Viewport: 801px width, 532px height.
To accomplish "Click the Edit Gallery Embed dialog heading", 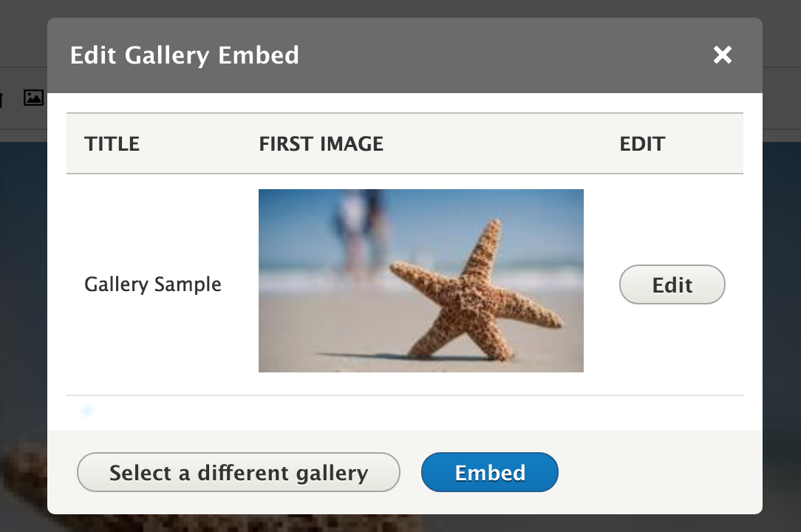I will [184, 55].
